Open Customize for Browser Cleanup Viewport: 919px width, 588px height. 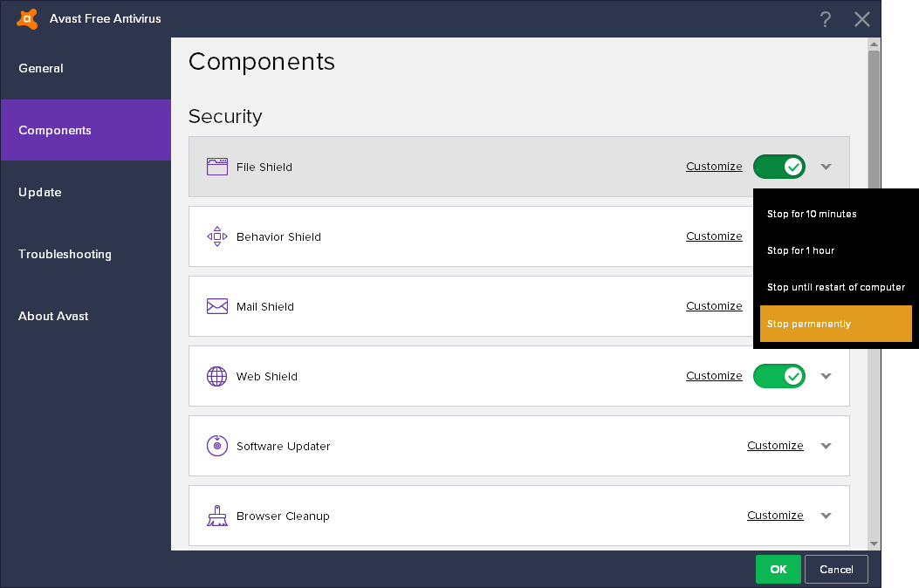coord(775,515)
